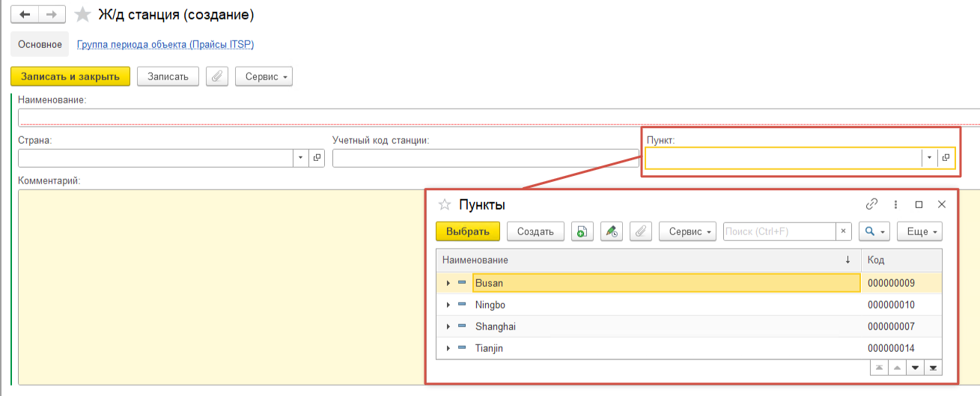Expand the Shanghai tree row
Viewport: 980px width, 396px height.
pyautogui.click(x=448, y=326)
